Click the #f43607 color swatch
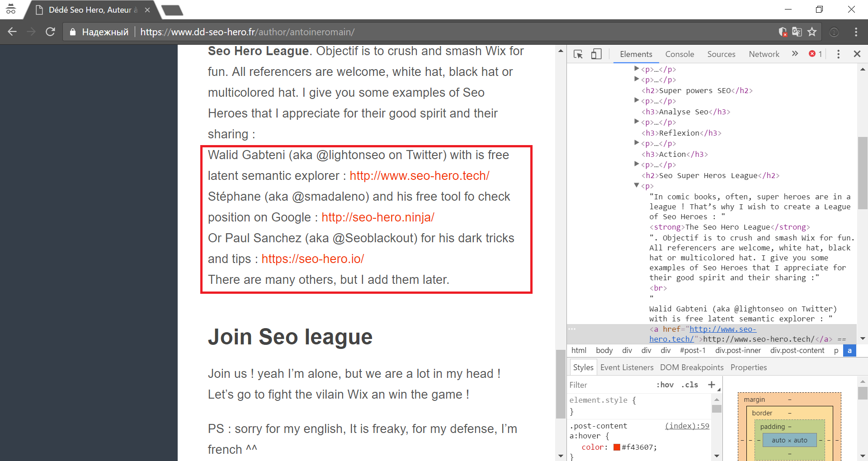Viewport: 868px width, 461px height. click(x=617, y=447)
